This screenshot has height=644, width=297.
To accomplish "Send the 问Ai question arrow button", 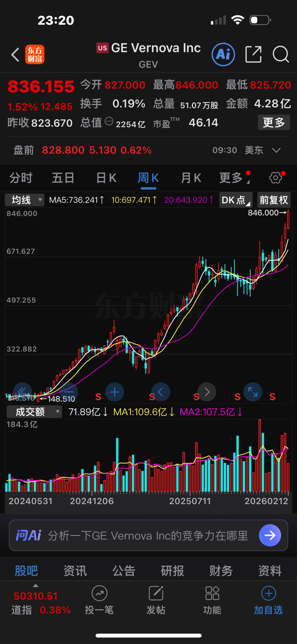I will (270, 535).
